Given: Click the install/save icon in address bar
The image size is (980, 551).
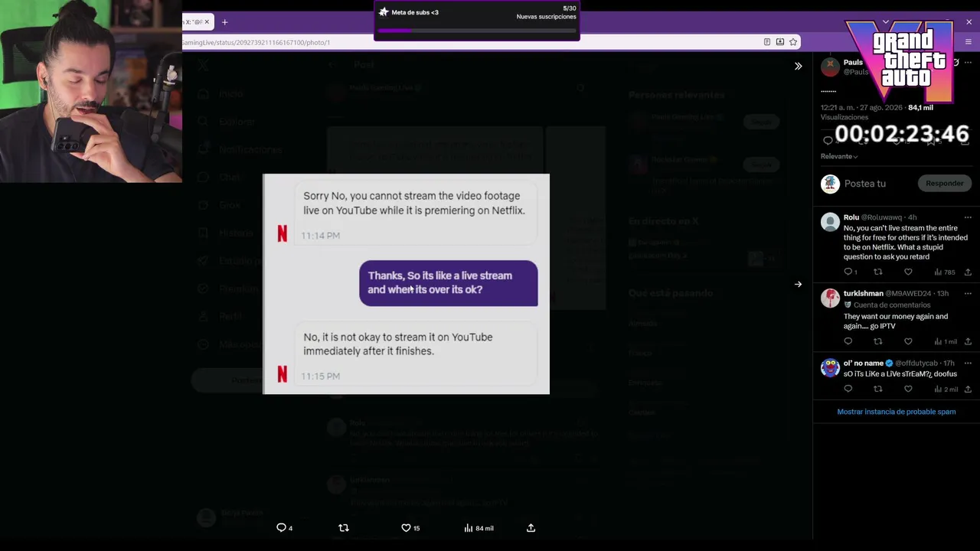Looking at the screenshot, I should click(780, 42).
